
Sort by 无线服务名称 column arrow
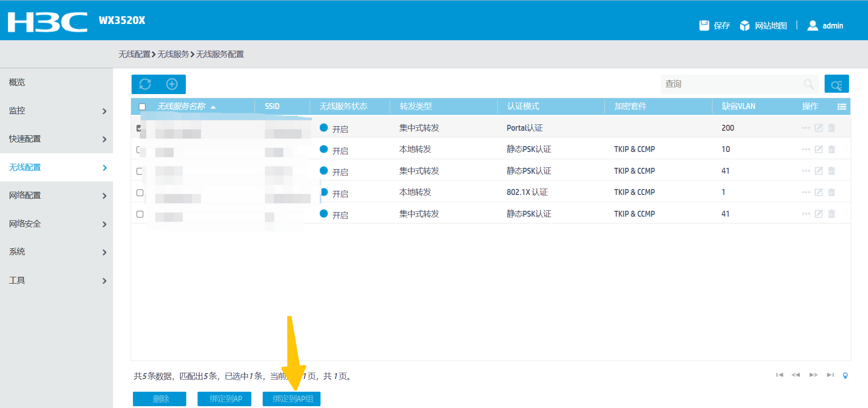(213, 107)
